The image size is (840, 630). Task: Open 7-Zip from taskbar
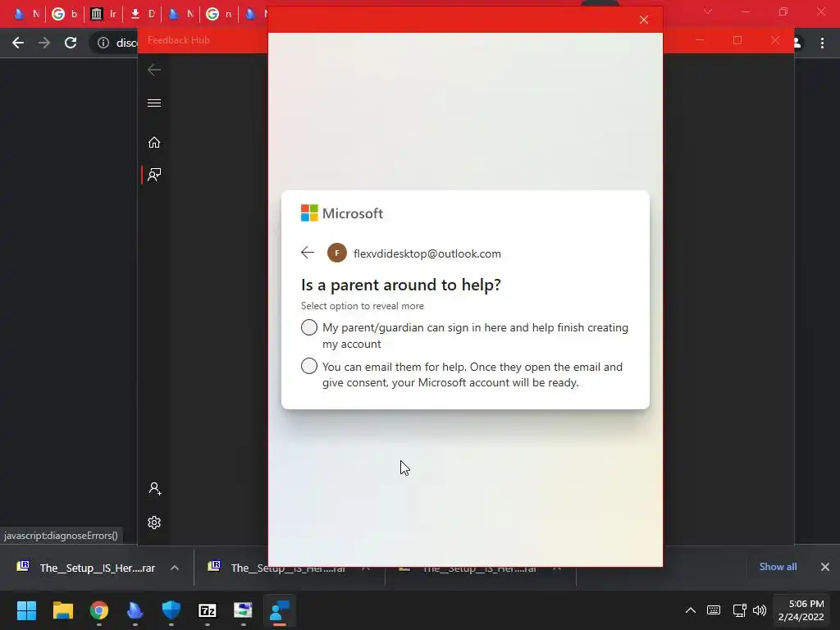coord(208,610)
